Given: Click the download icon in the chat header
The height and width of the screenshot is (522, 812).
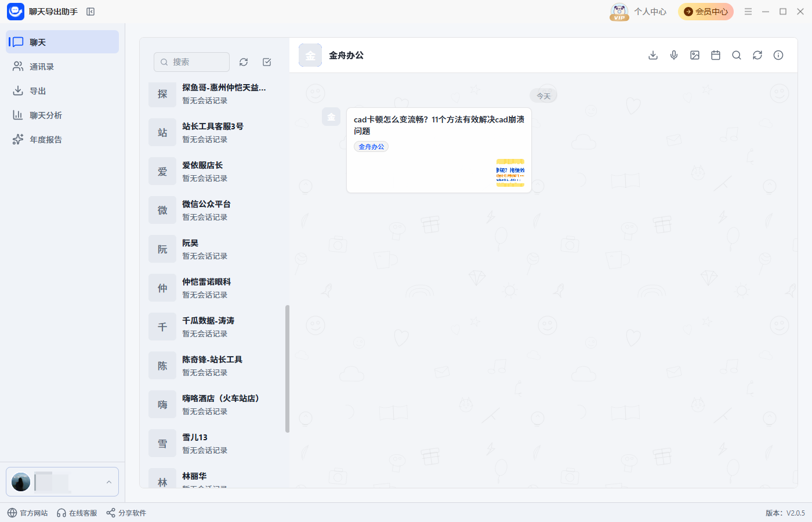Looking at the screenshot, I should click(x=653, y=55).
